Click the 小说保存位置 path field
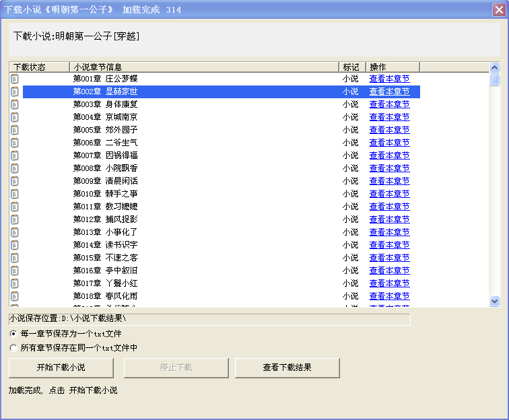This screenshot has width=509, height=420. coord(209,318)
